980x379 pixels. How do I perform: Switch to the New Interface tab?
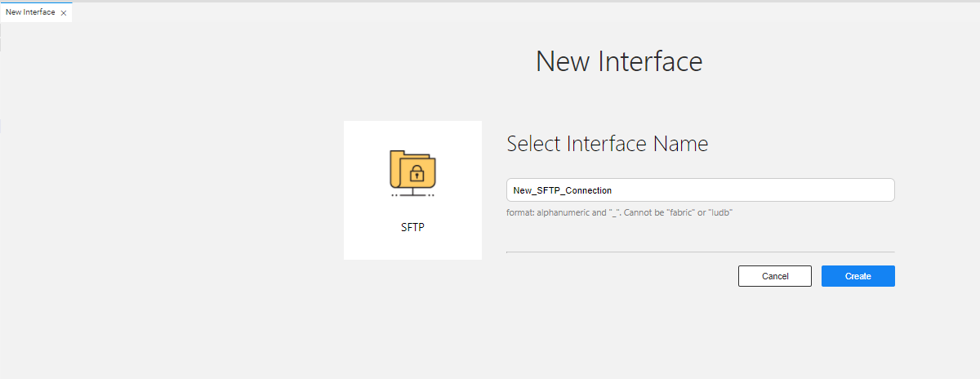point(30,13)
